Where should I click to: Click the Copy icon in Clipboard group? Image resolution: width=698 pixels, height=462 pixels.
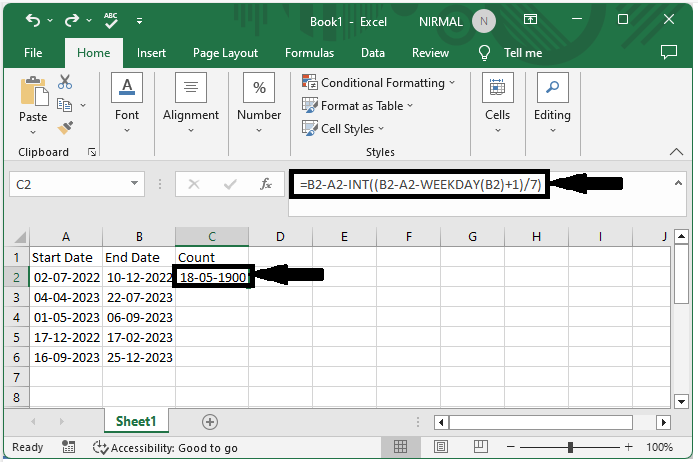click(x=65, y=105)
